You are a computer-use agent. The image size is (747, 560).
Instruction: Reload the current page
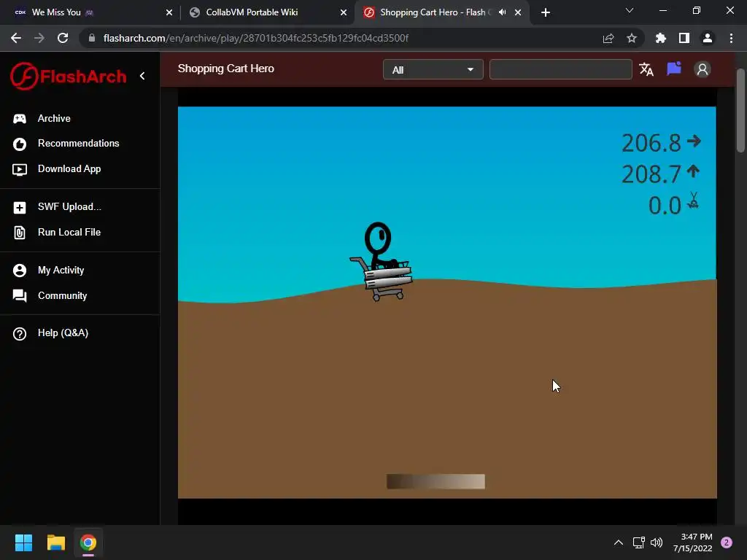coord(63,38)
